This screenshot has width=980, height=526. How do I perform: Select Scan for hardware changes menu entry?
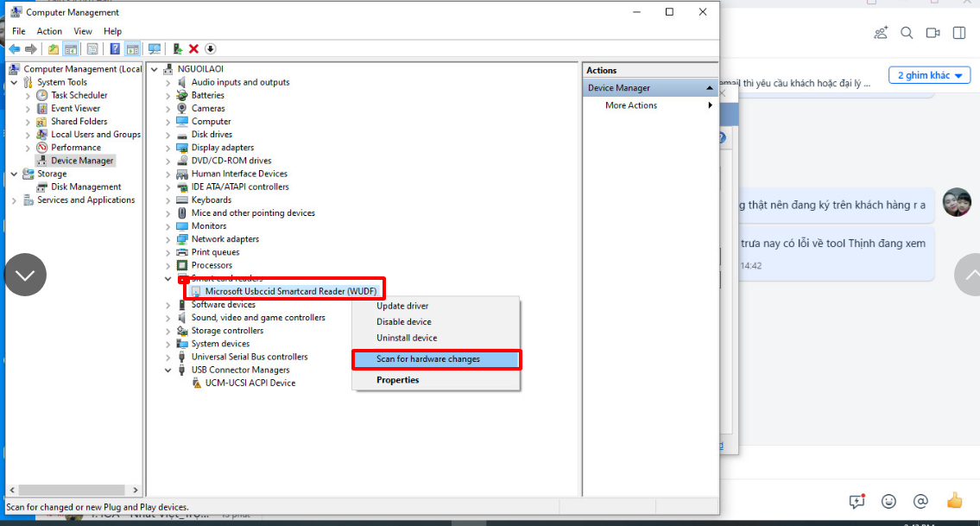(436, 359)
